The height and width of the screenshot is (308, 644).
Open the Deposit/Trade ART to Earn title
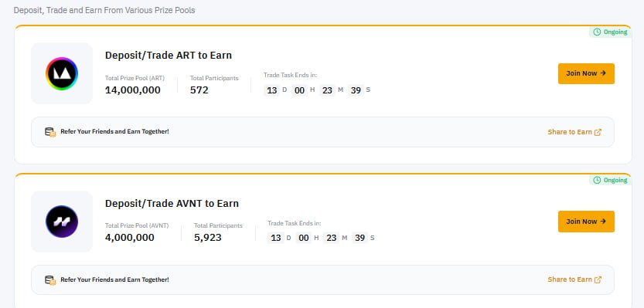169,56
